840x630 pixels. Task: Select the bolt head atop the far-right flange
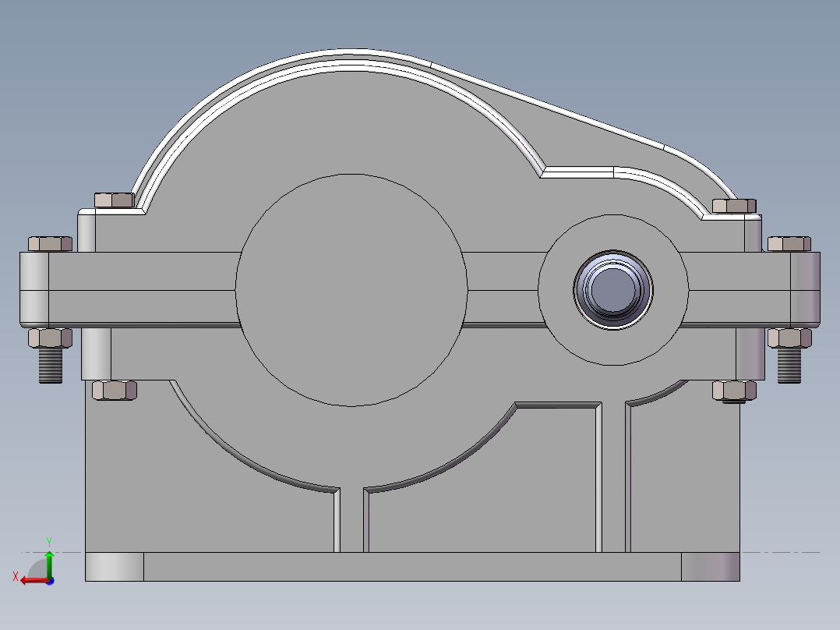(789, 244)
